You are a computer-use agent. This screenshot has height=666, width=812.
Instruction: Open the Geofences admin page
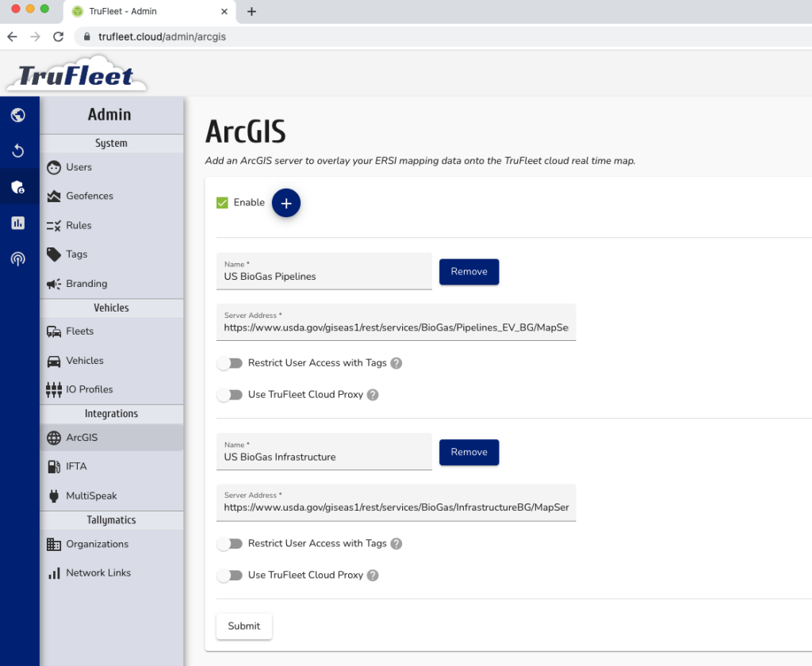pos(111,197)
